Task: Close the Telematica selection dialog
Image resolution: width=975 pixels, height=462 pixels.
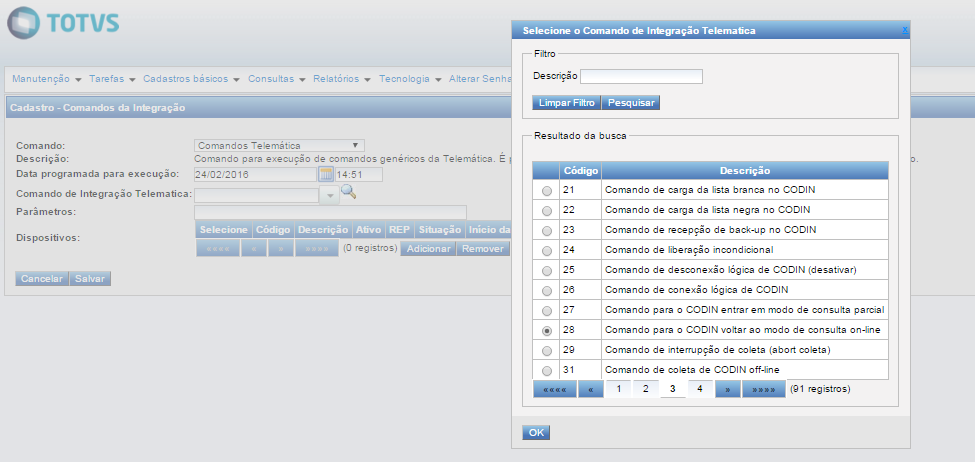Action: click(x=905, y=29)
